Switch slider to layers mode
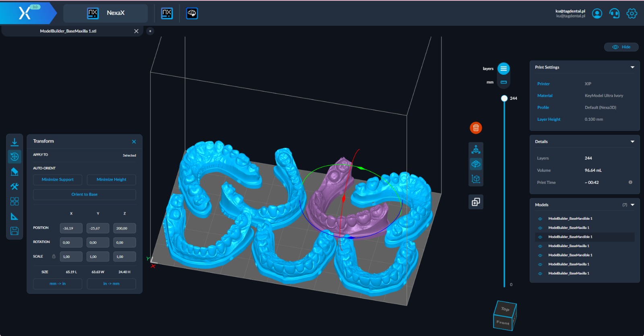This screenshot has width=644, height=336. (x=504, y=69)
